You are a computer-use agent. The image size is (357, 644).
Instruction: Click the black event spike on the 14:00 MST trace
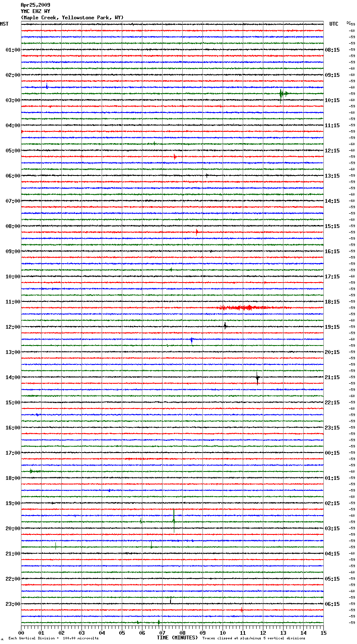pyautogui.click(x=257, y=378)
